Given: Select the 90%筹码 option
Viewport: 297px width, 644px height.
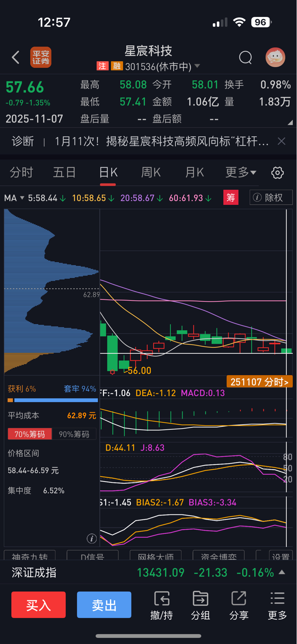Looking at the screenshot, I should point(74,434).
